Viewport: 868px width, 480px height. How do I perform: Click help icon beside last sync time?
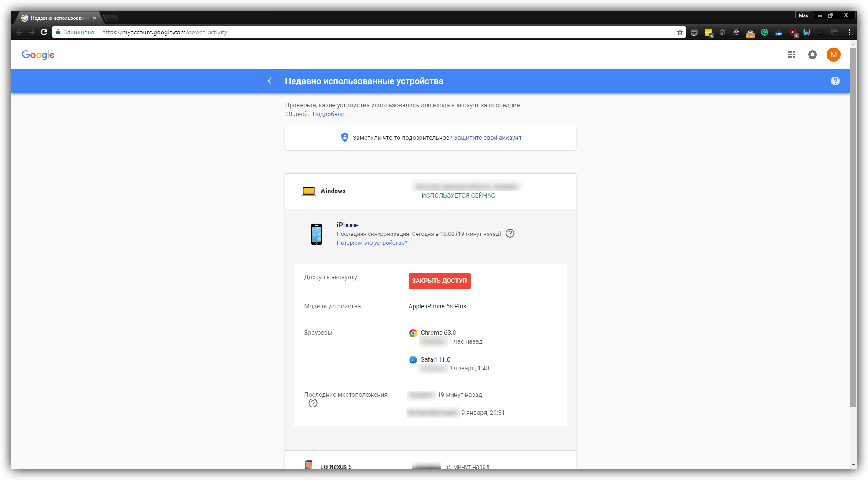510,234
